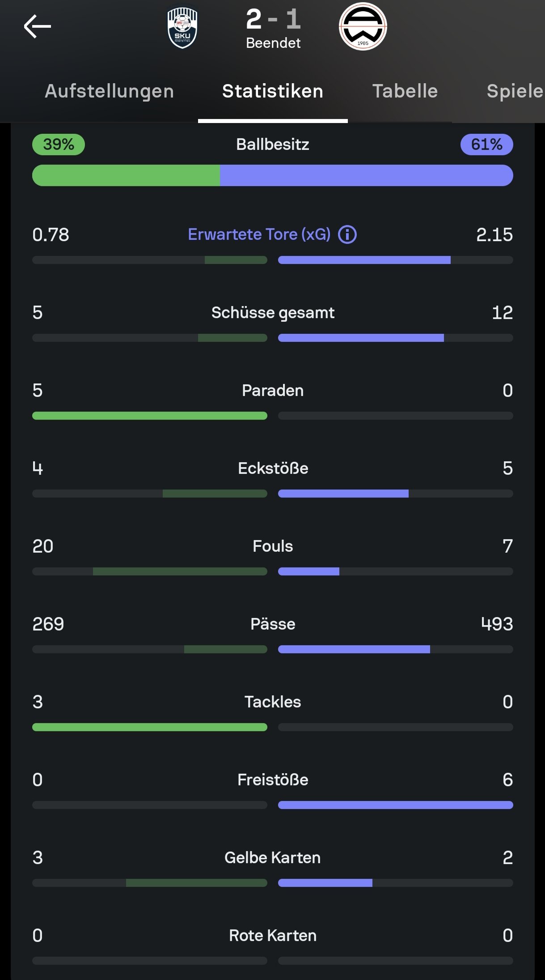Open the Tabelle tab
The image size is (545, 980).
405,91
